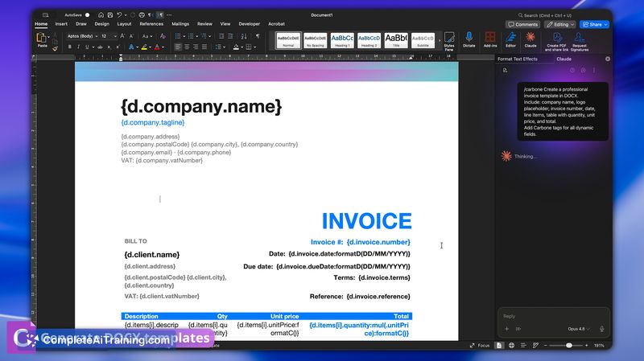Image resolution: width=644 pixels, height=361 pixels.
Task: Open Add-ins from the ribbon
Action: click(x=490, y=39)
